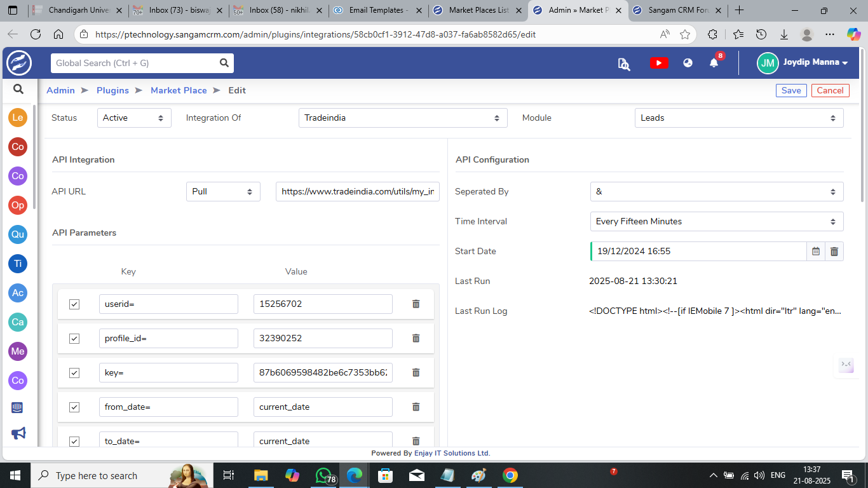Click the YouTube icon in header
The image size is (868, 488).
[x=659, y=63]
